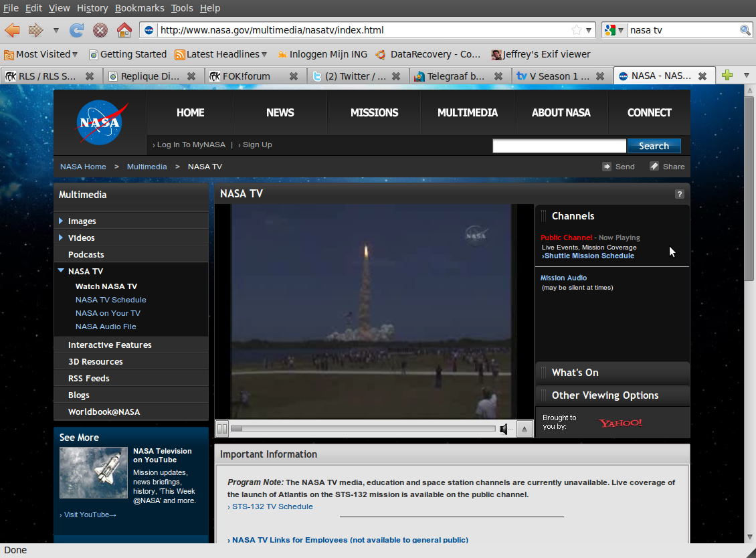Click the Yahoo! sponsor logo
The width and height of the screenshot is (756, 558).
620,422
